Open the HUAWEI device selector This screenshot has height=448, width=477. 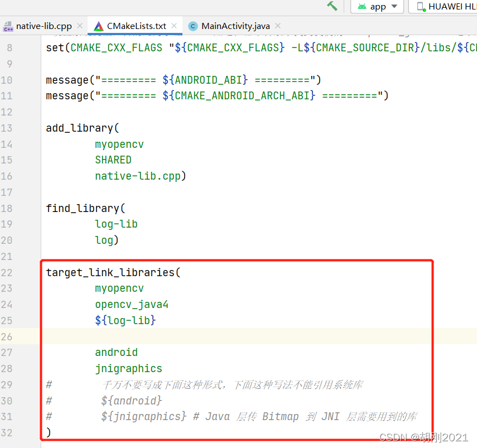(x=444, y=6)
